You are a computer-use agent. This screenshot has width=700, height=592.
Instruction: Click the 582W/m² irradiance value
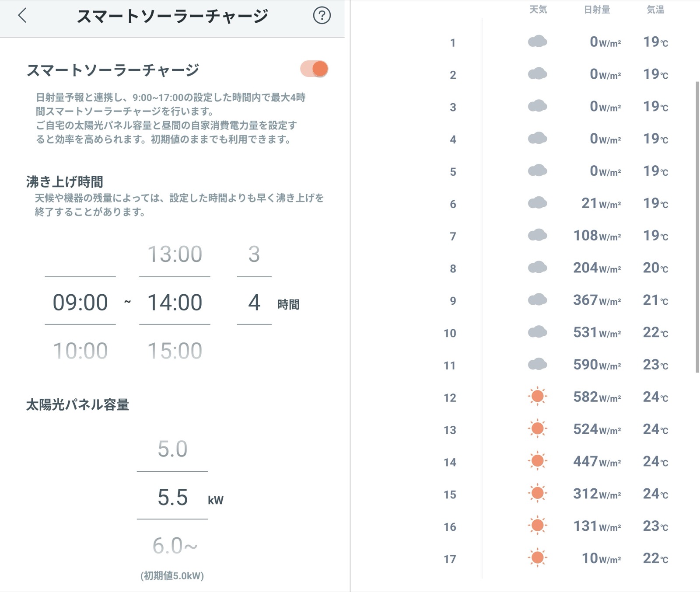tap(597, 397)
